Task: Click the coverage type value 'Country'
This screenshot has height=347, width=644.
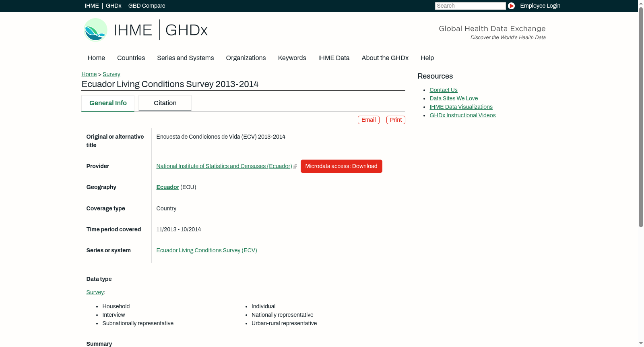Action: point(166,209)
